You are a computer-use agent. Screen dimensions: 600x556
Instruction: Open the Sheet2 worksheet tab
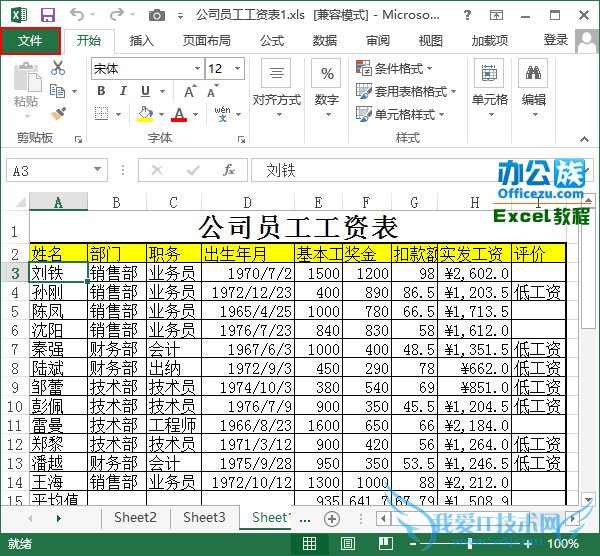[x=135, y=518]
